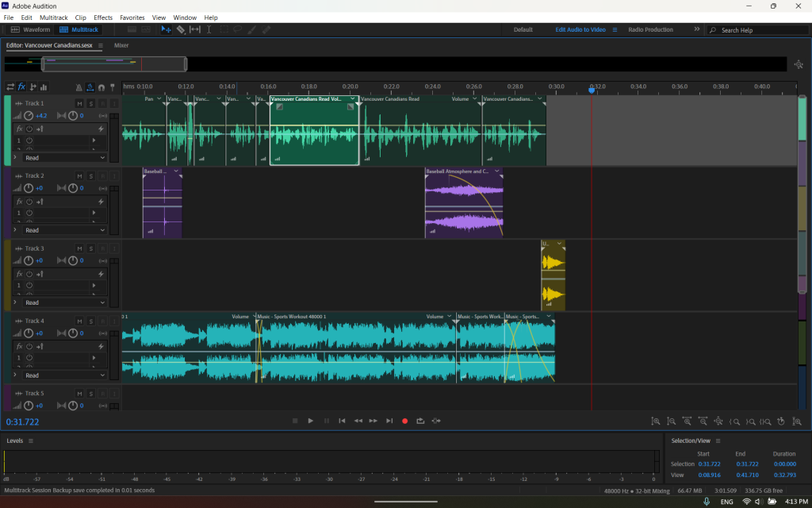Screen dimensions: 812x508
Task: Open Track 4 automation mode Read dropdown
Action: (x=63, y=375)
